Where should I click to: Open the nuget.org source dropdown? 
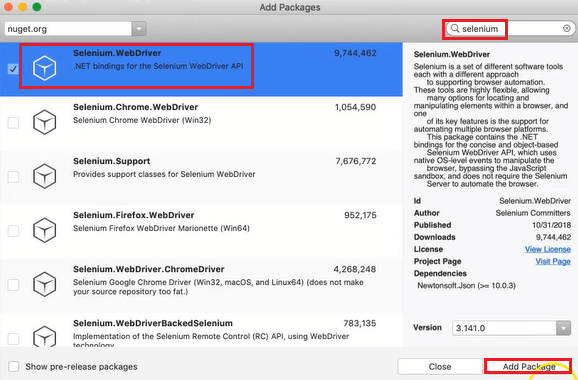coord(139,29)
